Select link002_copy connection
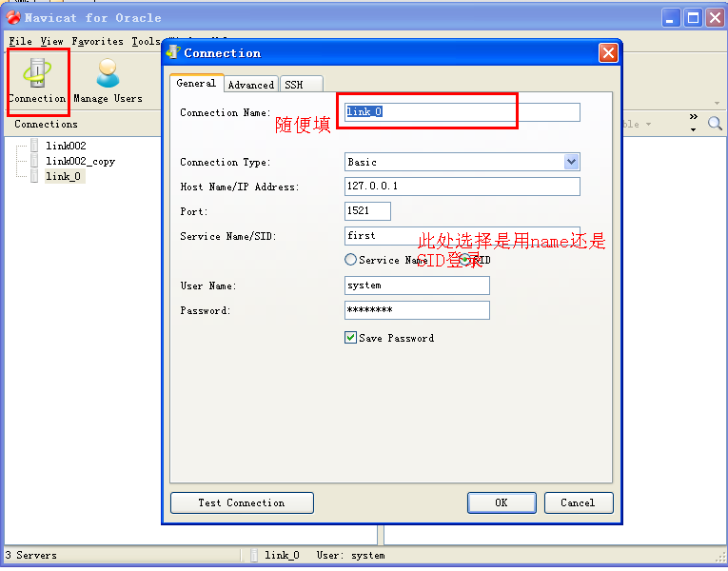The image size is (728, 571). click(80, 161)
